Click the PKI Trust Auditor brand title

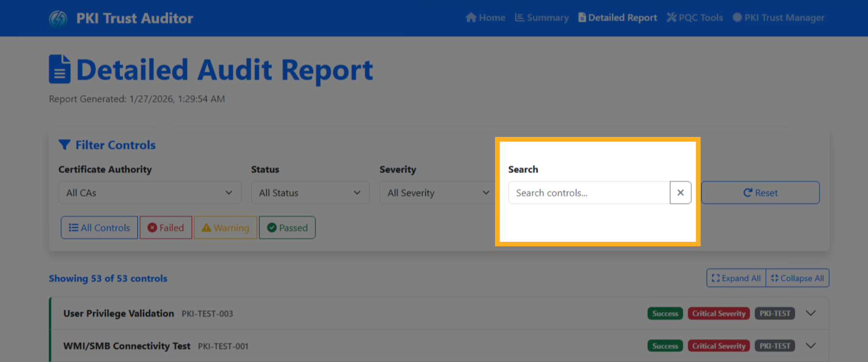[135, 19]
